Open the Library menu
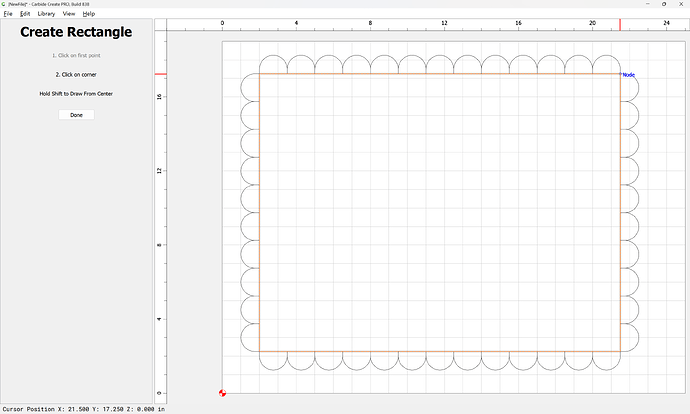 pos(46,14)
